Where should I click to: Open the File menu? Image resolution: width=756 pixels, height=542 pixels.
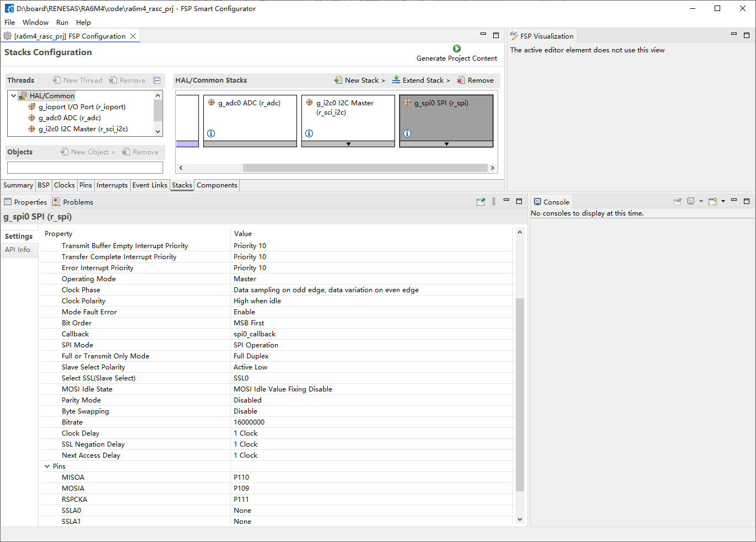10,23
